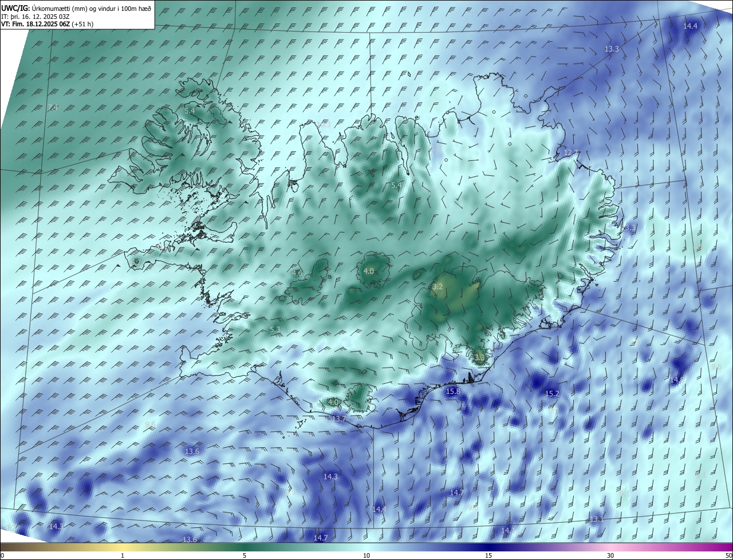Click the legend tick label 15
Viewport: 733px width, 560px height.
click(x=488, y=556)
